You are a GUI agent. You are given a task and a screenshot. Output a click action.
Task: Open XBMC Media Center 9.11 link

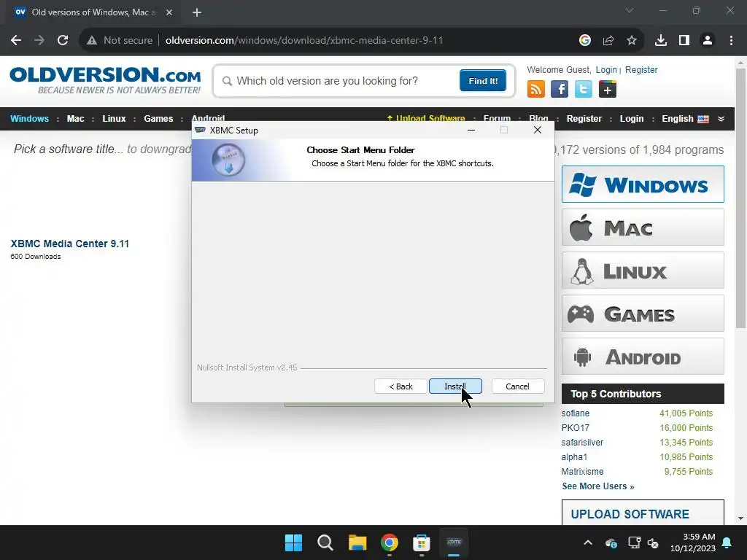tap(69, 244)
